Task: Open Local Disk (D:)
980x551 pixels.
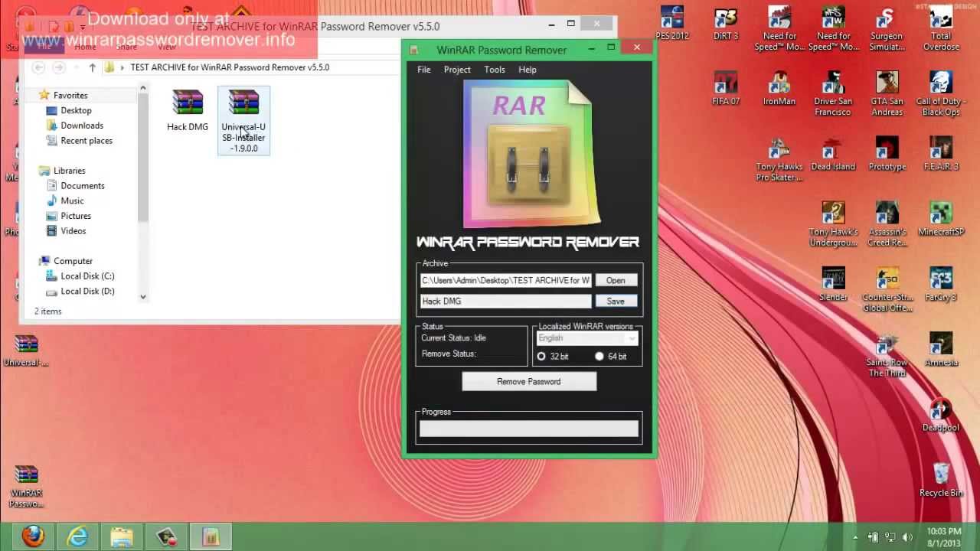Action: coord(87,292)
